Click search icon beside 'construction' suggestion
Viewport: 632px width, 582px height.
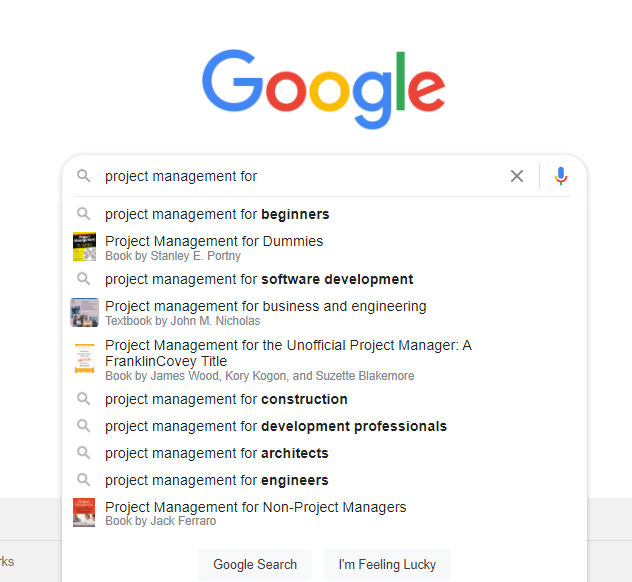tap(84, 399)
